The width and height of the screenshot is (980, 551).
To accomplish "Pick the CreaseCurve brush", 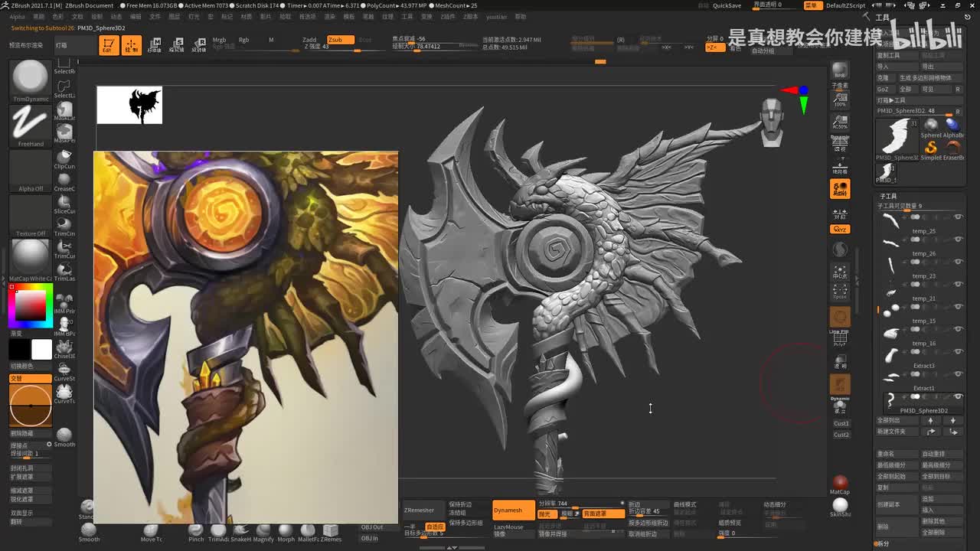I will tap(64, 181).
